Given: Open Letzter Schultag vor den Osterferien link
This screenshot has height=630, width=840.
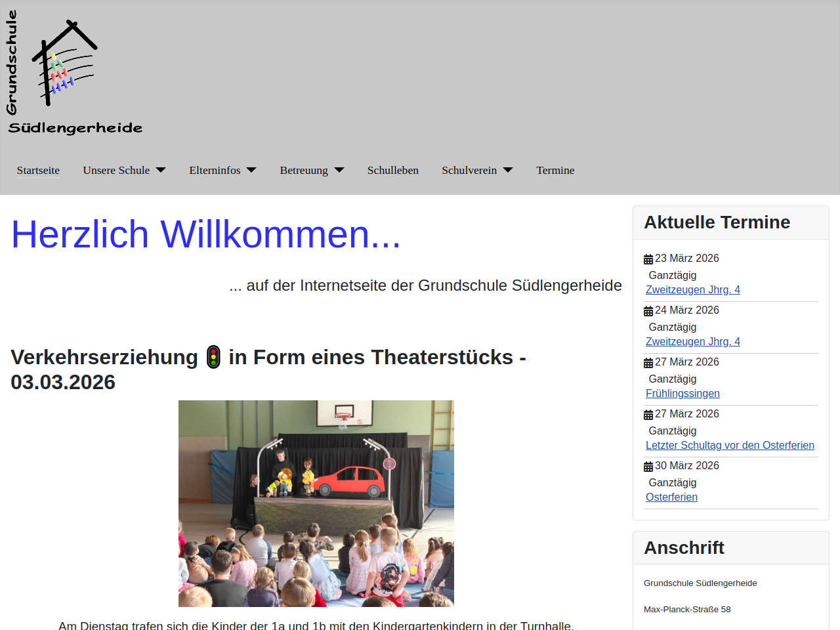Looking at the screenshot, I should 730,445.
